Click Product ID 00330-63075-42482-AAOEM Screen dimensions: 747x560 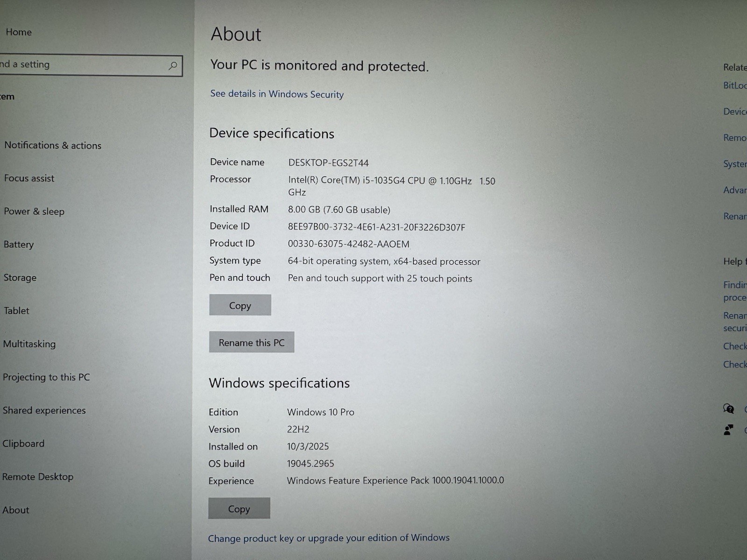coord(348,244)
